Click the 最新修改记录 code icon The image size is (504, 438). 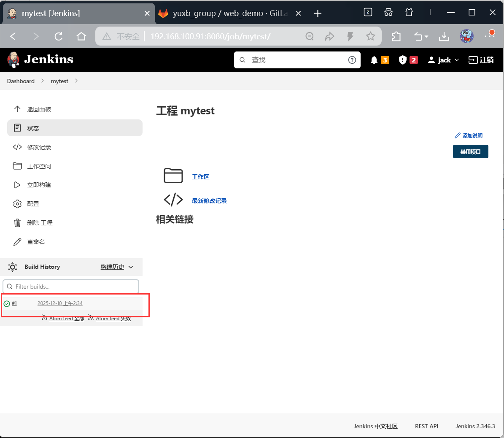tap(173, 200)
